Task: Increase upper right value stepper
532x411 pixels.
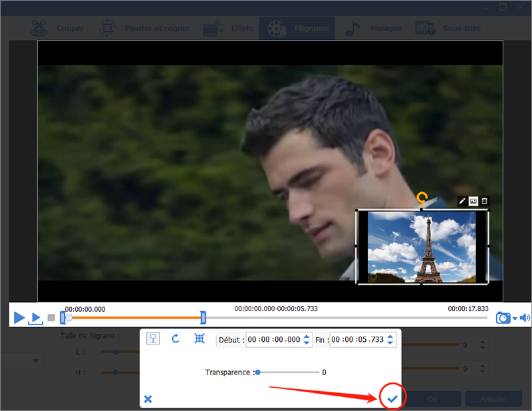Action: (482, 342)
